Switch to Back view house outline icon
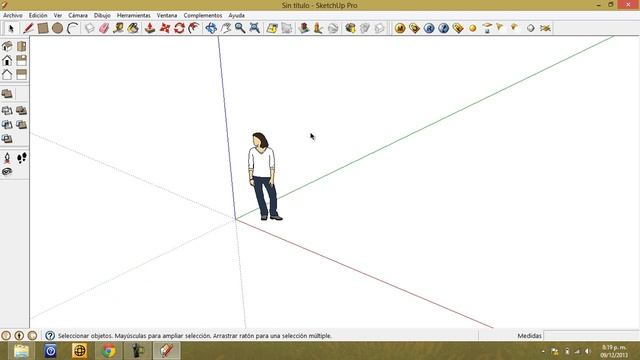Screen dimensions: 640x360 7,75
